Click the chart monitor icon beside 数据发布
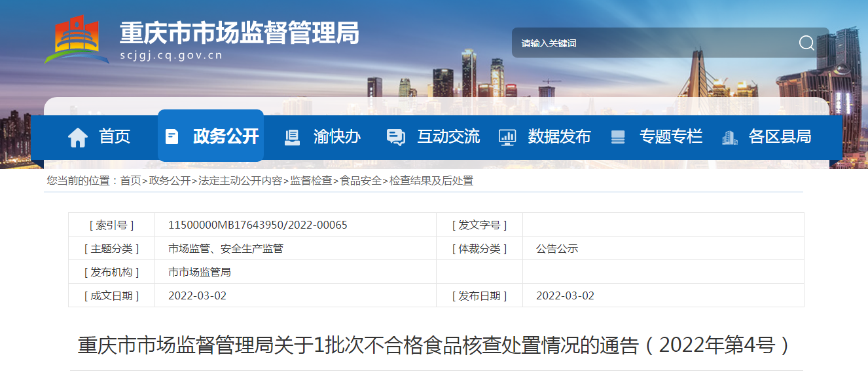The image size is (868, 380). pyautogui.click(x=507, y=137)
